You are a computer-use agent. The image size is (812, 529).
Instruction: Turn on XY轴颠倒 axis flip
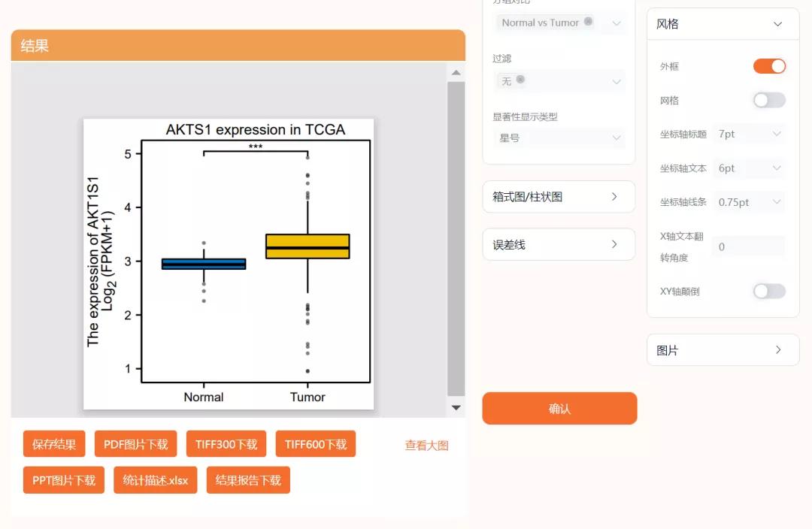768,291
